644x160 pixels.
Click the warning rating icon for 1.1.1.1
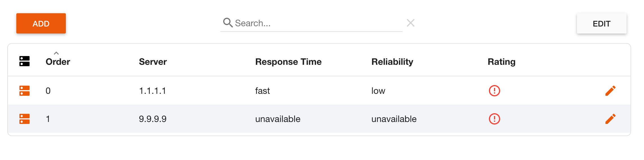pos(494,91)
